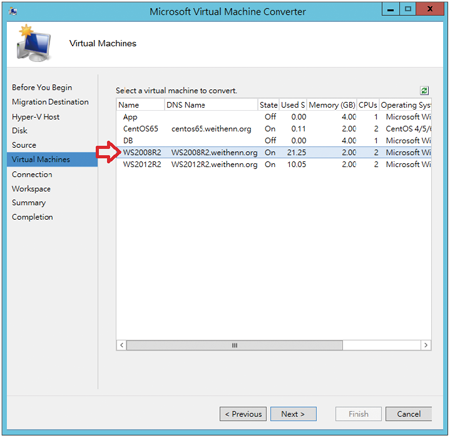Open the Source step in sidebar
The height and width of the screenshot is (438, 450).
point(24,145)
